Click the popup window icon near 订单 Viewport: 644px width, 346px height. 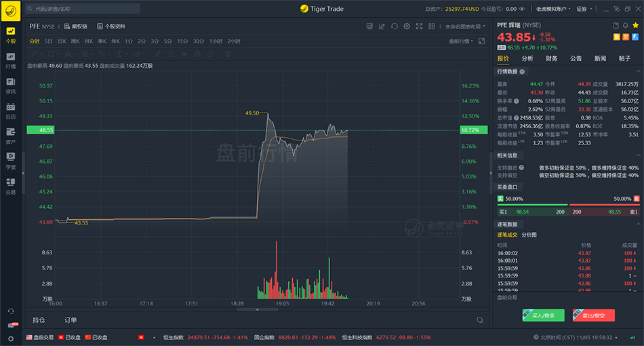pos(480,320)
